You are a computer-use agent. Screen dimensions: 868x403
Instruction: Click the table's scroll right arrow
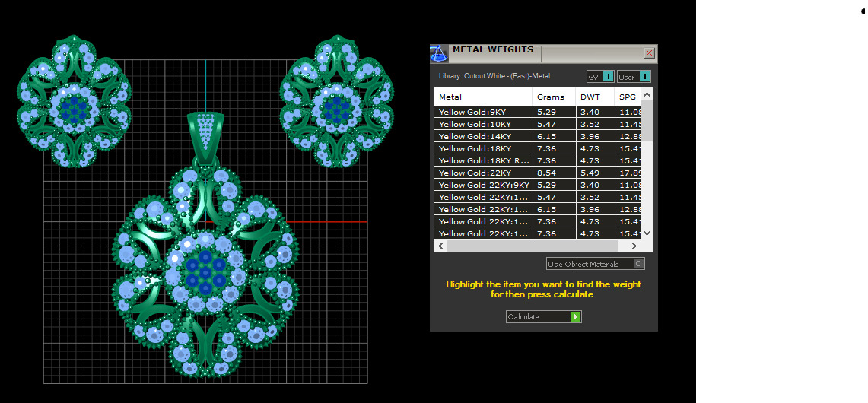[x=634, y=246]
